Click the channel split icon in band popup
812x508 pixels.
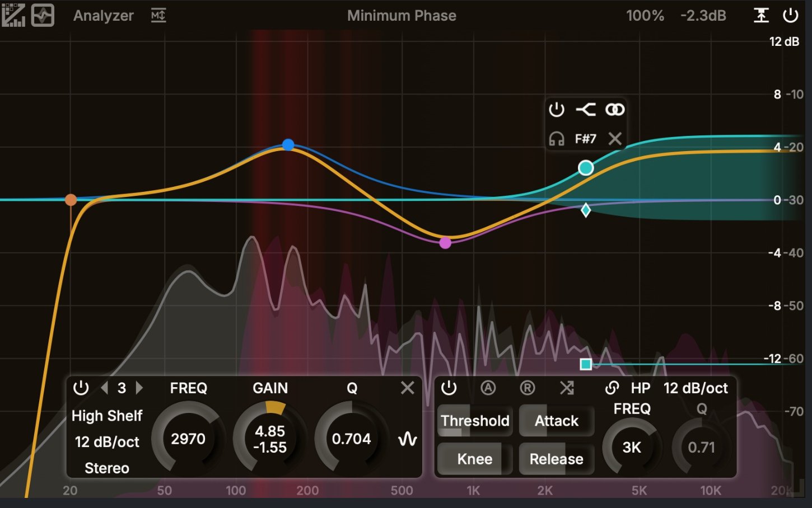pos(586,110)
